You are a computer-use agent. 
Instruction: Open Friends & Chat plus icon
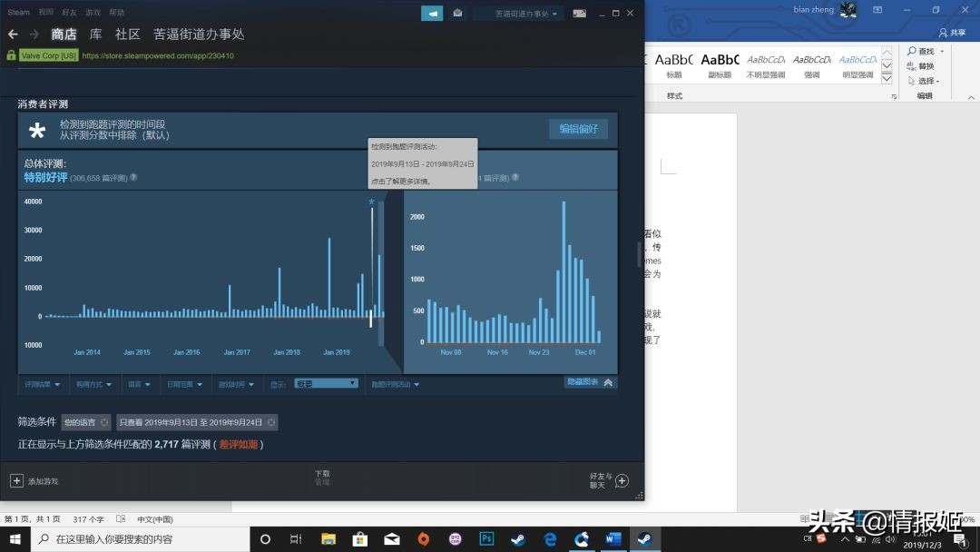click(622, 480)
